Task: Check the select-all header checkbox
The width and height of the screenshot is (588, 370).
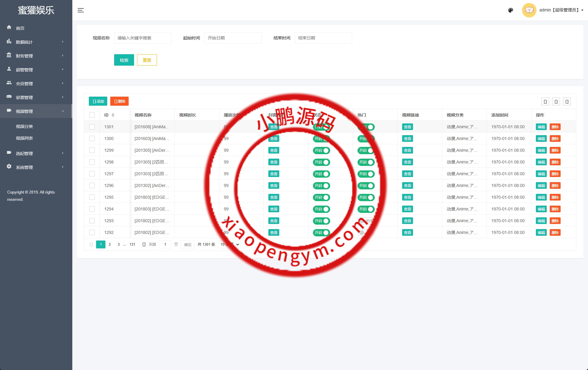Action: (92, 115)
